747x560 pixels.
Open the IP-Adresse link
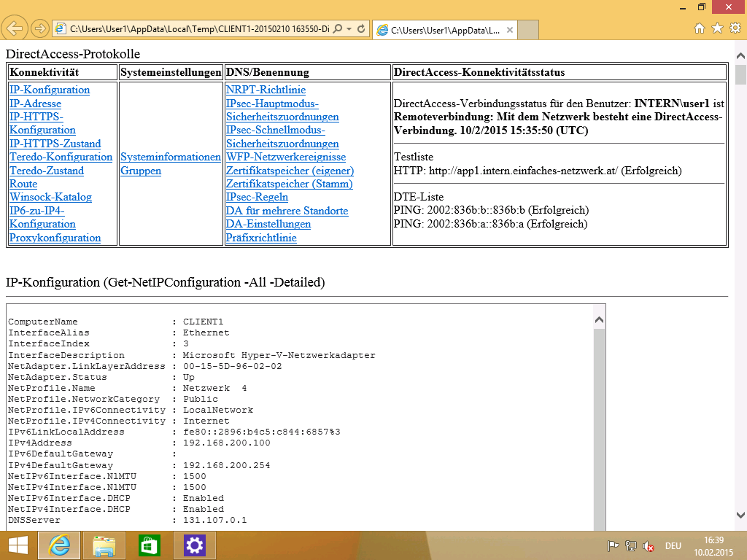(35, 104)
